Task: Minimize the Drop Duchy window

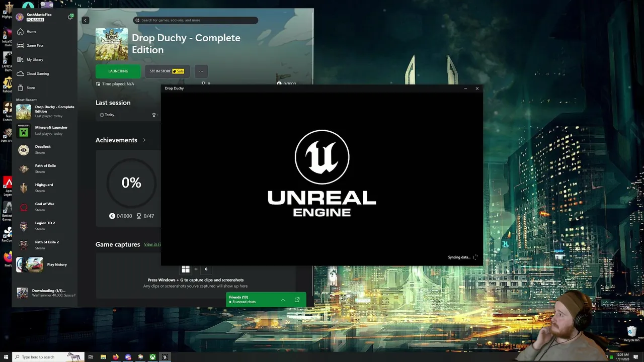Action: (465, 88)
